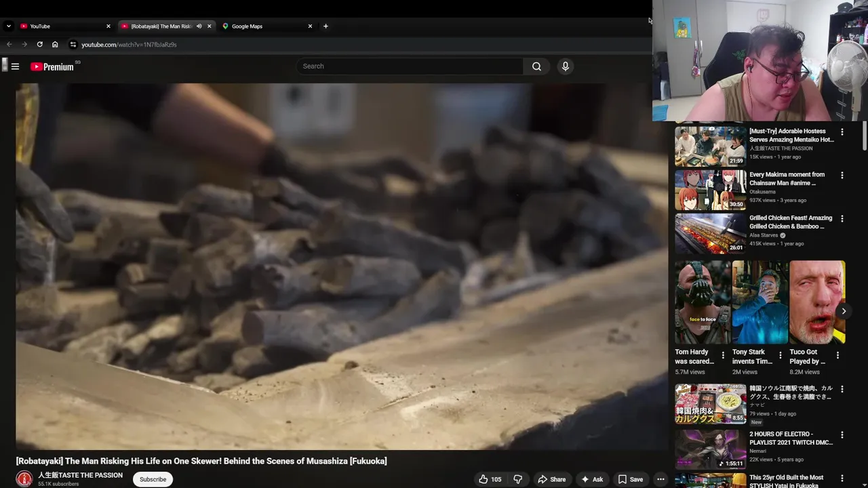The width and height of the screenshot is (868, 488).
Task: Select the Robatayaki video tab
Action: point(161,26)
